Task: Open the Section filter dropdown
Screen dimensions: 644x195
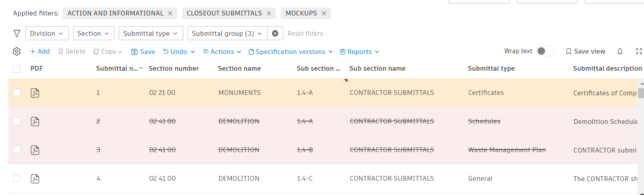Action: (93, 33)
